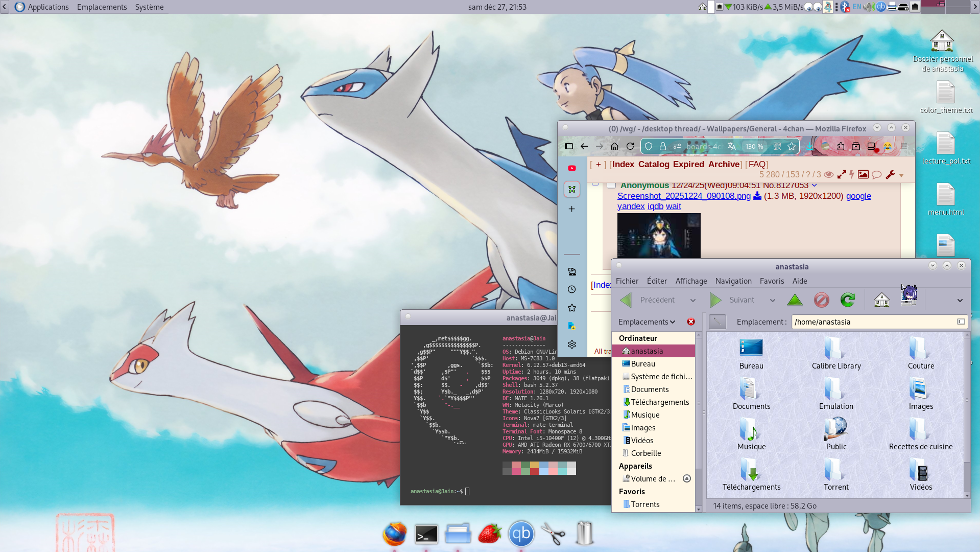The width and height of the screenshot is (980, 552).
Task: Open the Firefox hamburger menu
Action: tap(904, 146)
